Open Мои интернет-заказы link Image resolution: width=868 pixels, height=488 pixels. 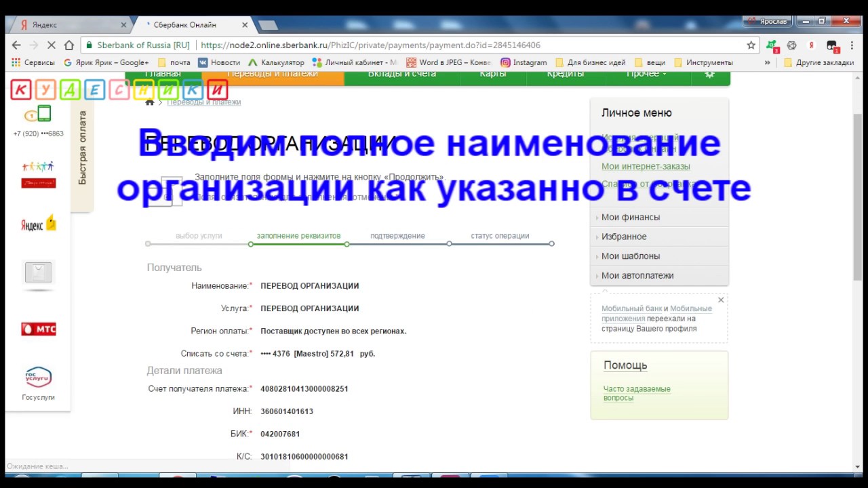646,166
